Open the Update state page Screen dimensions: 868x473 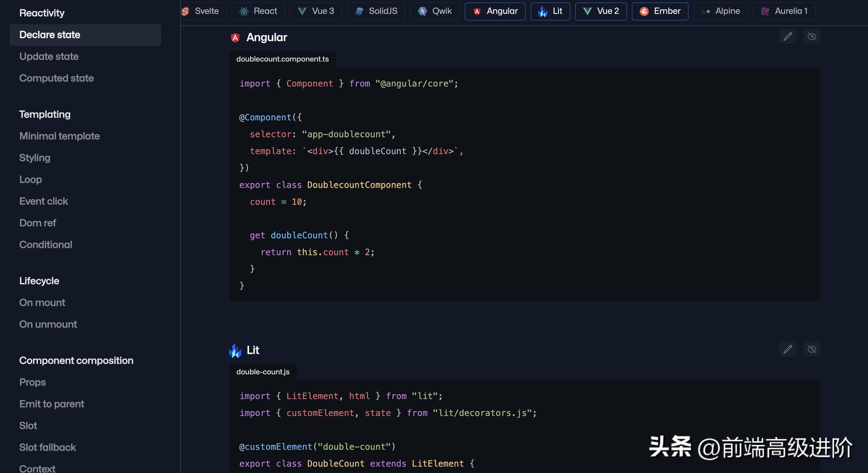49,56
